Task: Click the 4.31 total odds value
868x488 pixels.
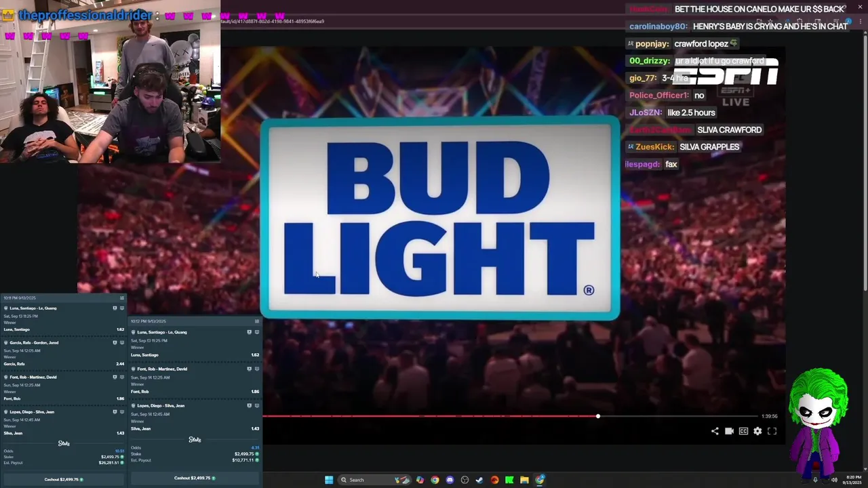Action: pos(256,448)
